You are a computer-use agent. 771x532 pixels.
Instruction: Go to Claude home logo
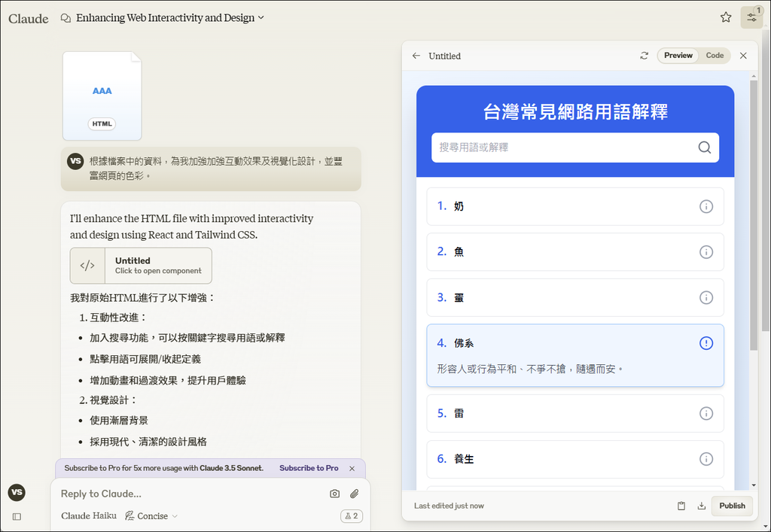[x=29, y=19]
